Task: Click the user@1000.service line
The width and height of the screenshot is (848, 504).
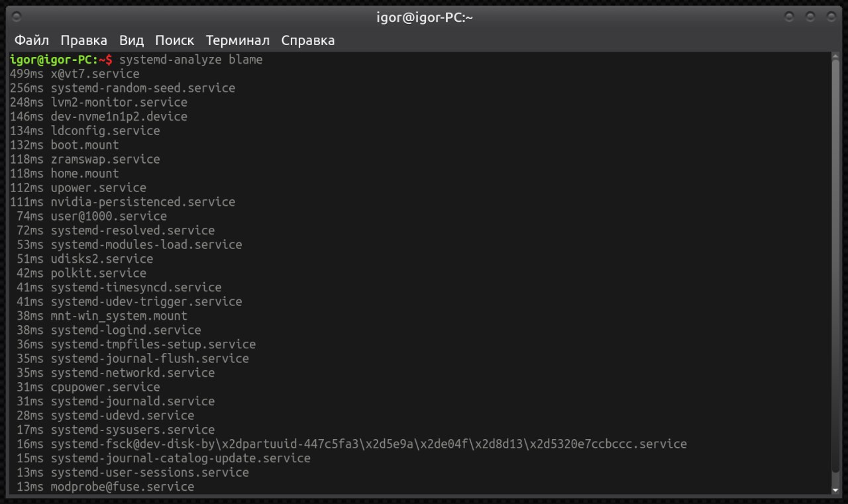Action: (x=92, y=217)
